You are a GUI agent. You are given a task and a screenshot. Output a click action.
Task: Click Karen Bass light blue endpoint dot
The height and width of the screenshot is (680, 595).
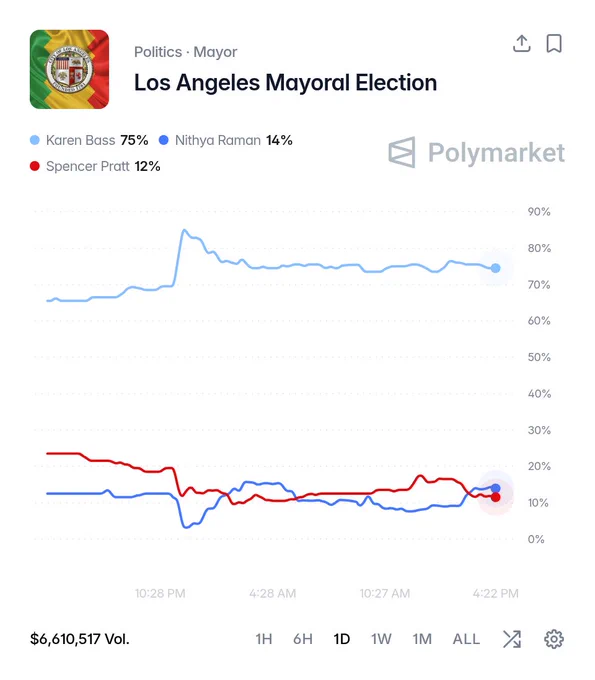(x=495, y=268)
